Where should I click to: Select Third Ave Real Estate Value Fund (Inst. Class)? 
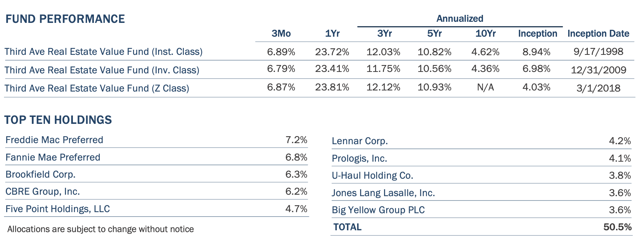(103, 52)
